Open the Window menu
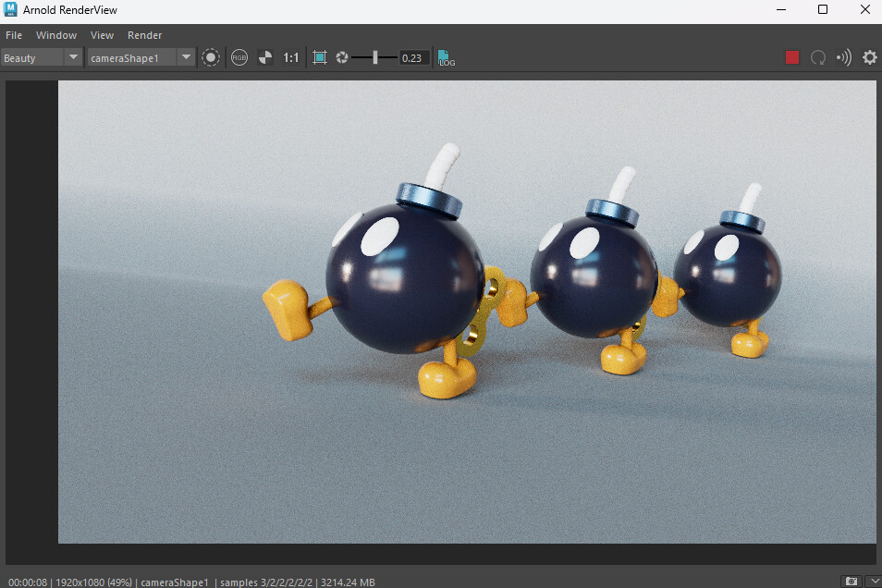Image resolution: width=882 pixels, height=588 pixels. 56,35
